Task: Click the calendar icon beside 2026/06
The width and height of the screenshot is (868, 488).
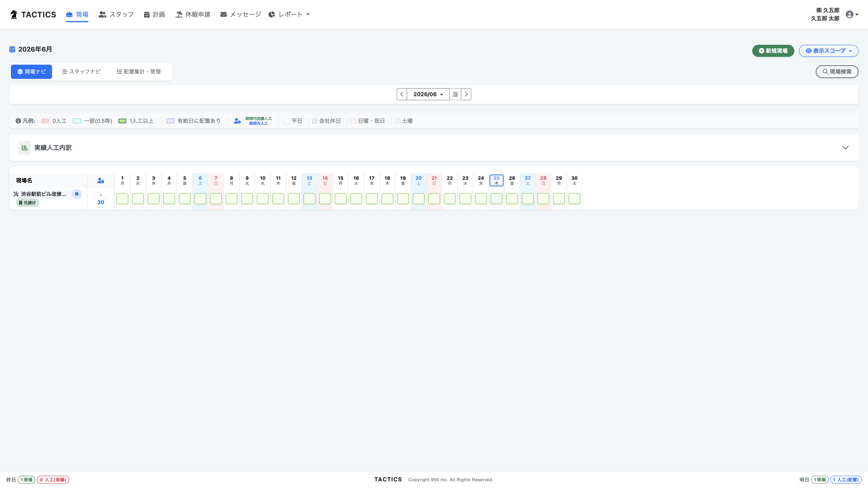Action: tap(455, 94)
